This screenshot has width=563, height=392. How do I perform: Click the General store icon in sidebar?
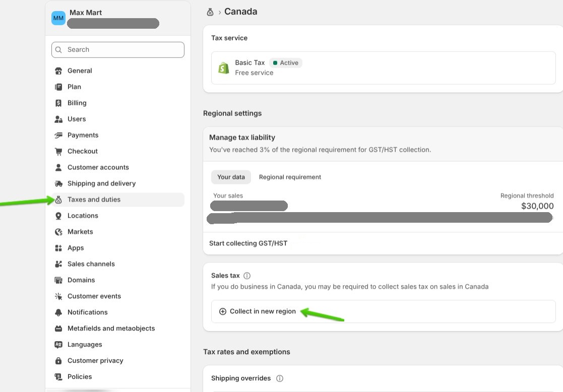pos(58,71)
